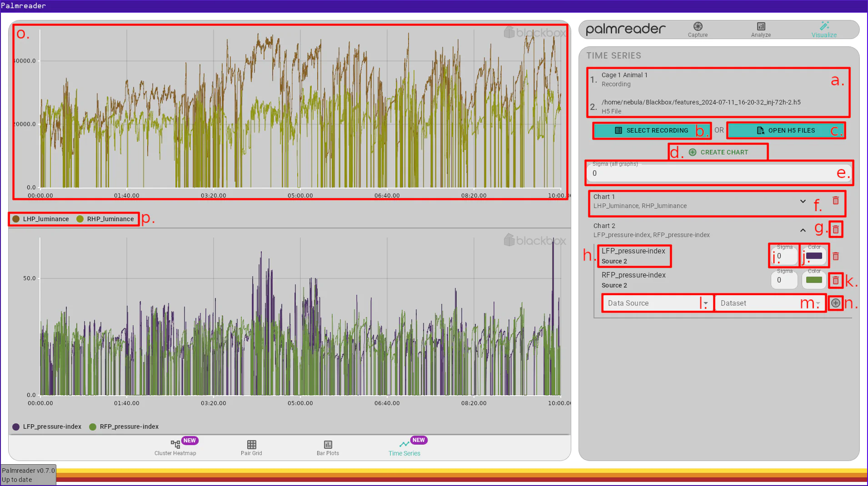868x486 pixels.
Task: Select the Visualize view
Action: (824, 29)
